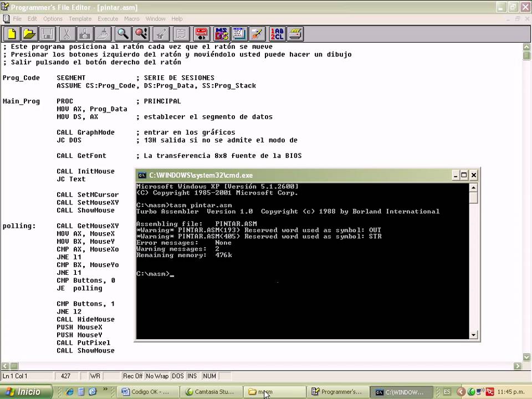Click the red tray icon beside the clock
Viewport: 532px width, 399px height.
click(x=489, y=392)
